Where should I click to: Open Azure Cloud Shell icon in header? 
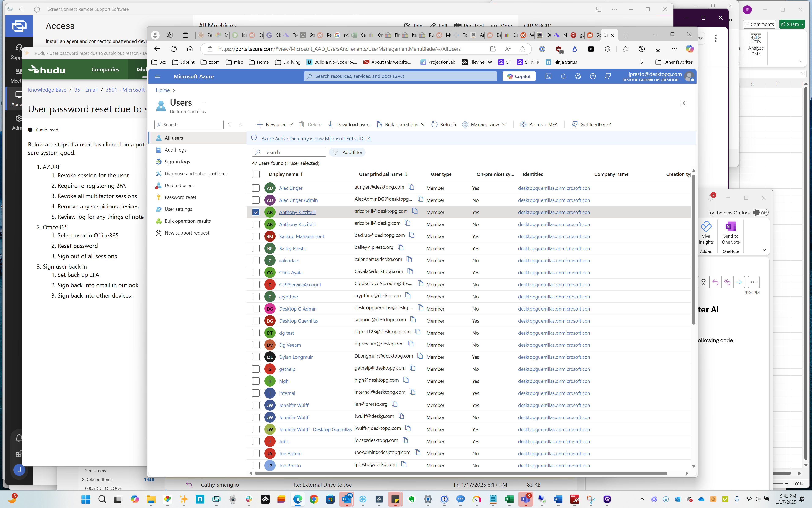(548, 76)
